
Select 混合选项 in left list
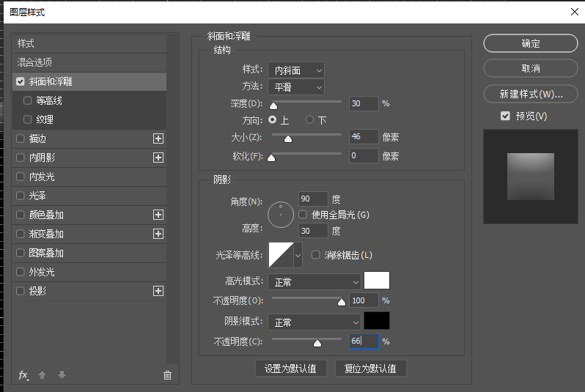(x=89, y=62)
